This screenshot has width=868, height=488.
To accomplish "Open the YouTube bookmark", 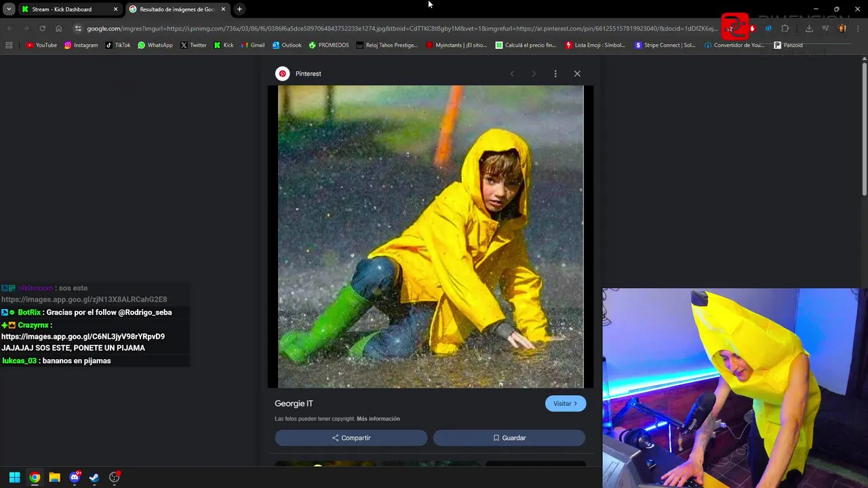I will click(41, 45).
